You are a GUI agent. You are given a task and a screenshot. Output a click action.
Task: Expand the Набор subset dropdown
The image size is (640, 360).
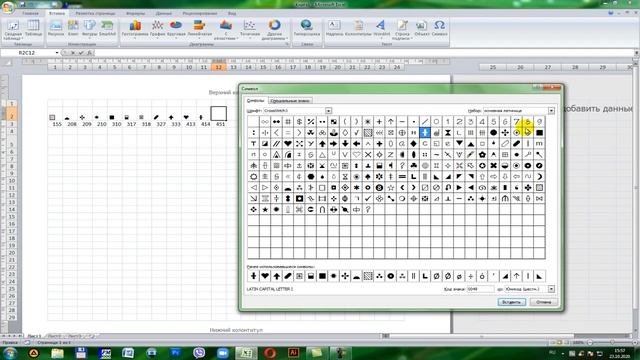point(551,111)
